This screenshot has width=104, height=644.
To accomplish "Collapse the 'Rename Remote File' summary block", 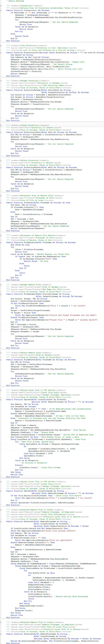I will coord(1,284).
